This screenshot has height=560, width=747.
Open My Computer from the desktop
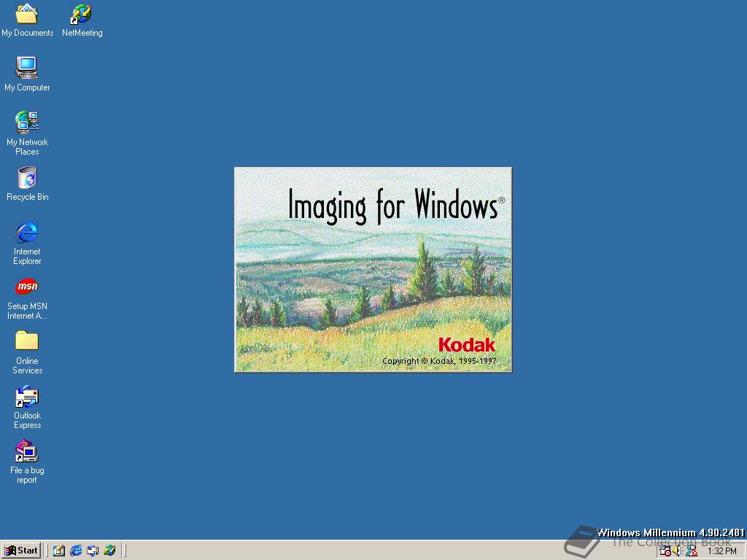click(x=27, y=67)
